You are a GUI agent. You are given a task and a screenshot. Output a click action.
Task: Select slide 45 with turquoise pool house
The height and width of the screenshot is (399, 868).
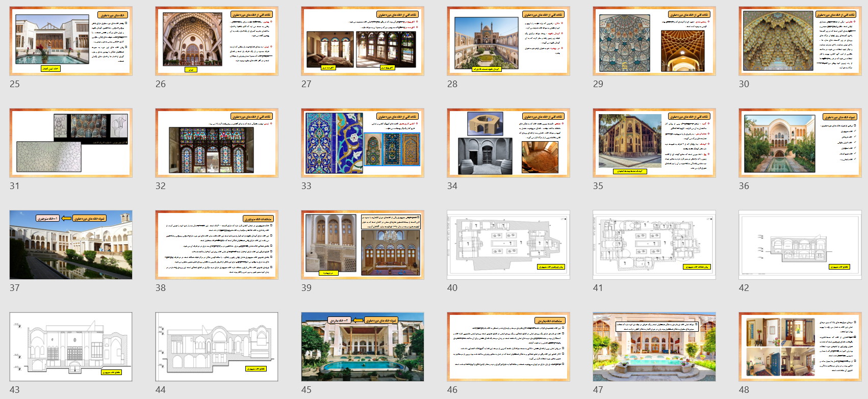pos(363,347)
